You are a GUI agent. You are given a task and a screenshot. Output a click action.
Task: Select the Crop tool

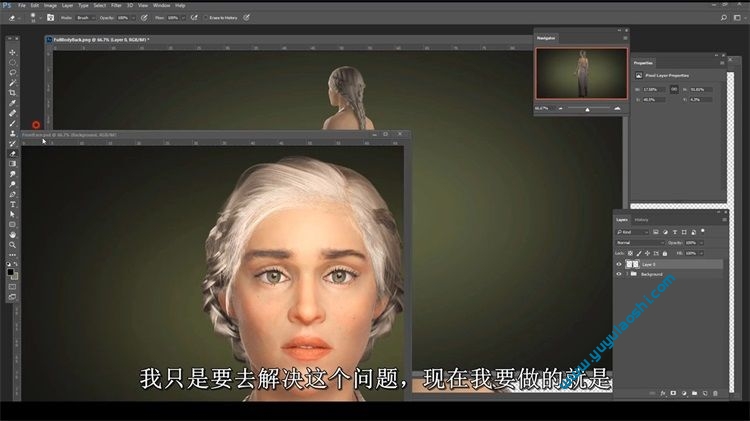(x=12, y=93)
